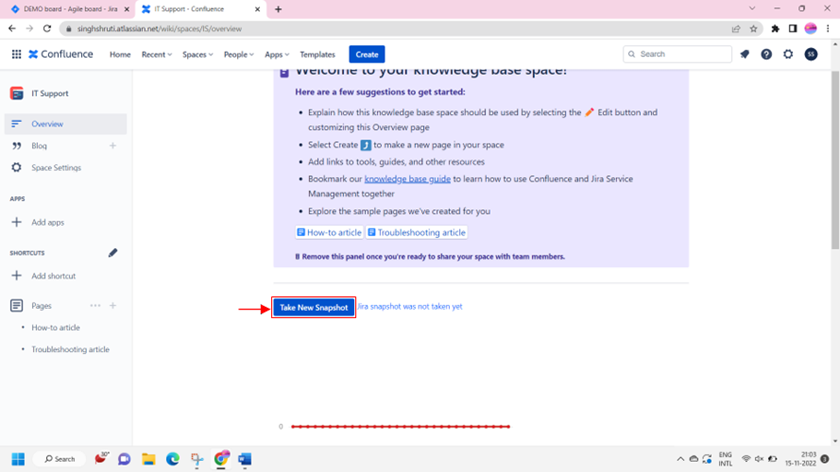Open How-to article in the page tree
Image resolution: width=840 pixels, height=472 pixels.
pos(56,327)
